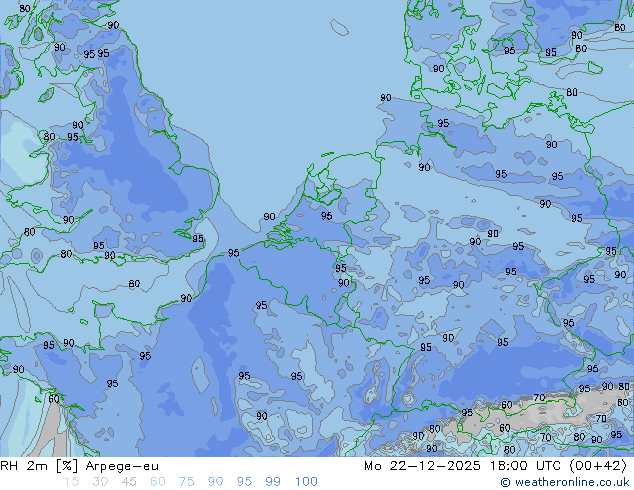Click the 'RH 2m [%] Arpege-eu' title
This screenshot has height=490, width=634.
point(79,466)
